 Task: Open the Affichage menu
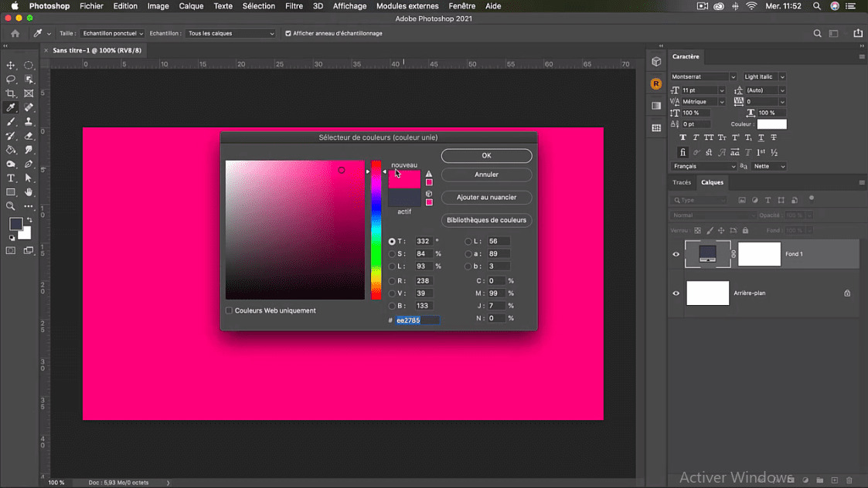(349, 6)
